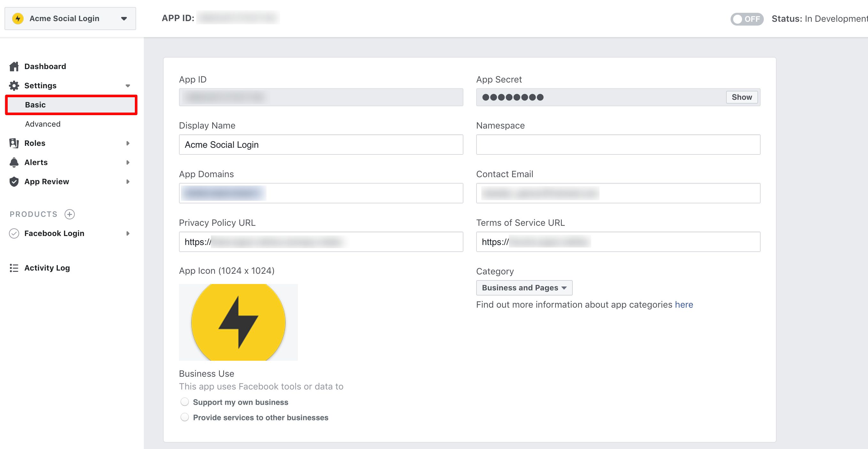Click the Advanced settings menu item

pyautogui.click(x=43, y=123)
